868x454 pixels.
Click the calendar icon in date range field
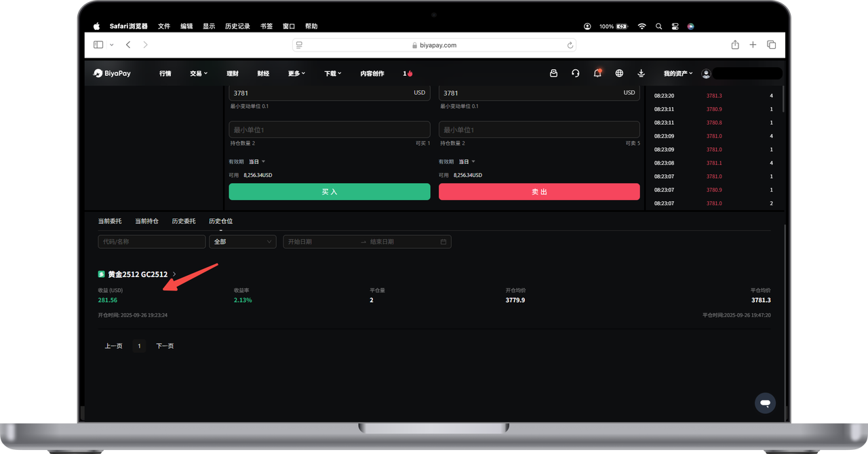point(443,242)
